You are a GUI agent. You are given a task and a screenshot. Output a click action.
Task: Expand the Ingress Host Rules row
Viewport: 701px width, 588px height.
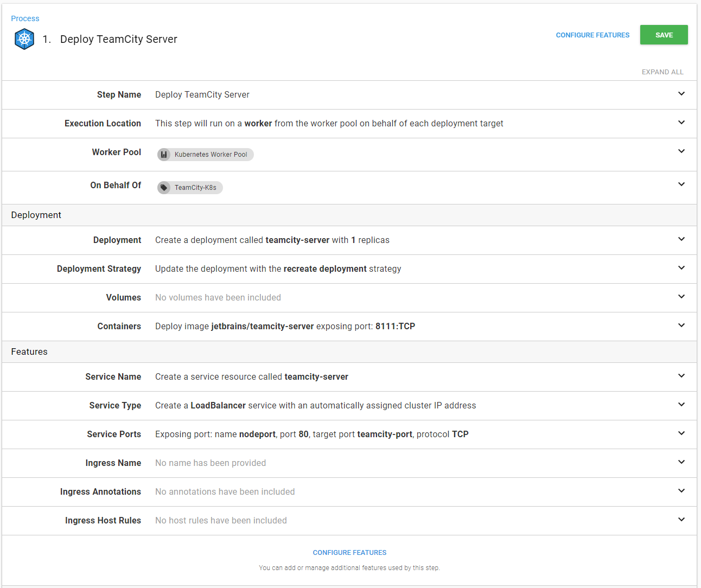point(681,520)
